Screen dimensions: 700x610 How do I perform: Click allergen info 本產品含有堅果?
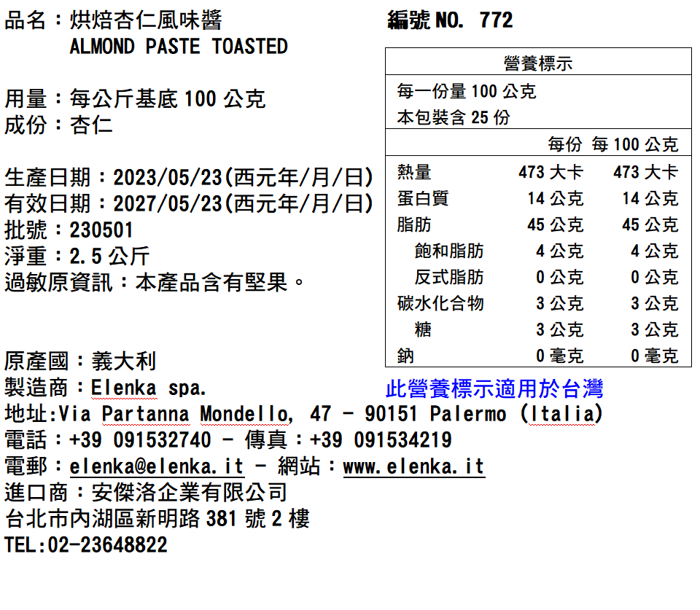tap(219, 282)
